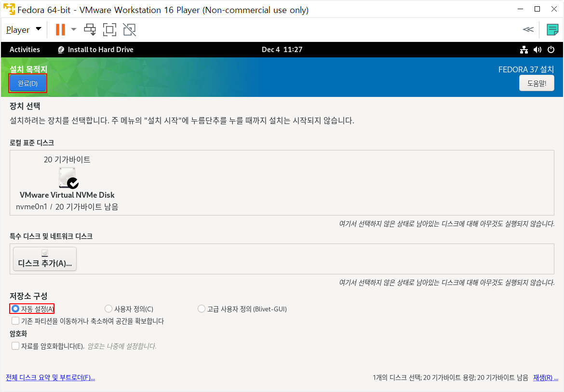Viewport: 564px width, 392px height.
Task: Click the '설치 목적지' page title
Action: pyautogui.click(x=28, y=68)
